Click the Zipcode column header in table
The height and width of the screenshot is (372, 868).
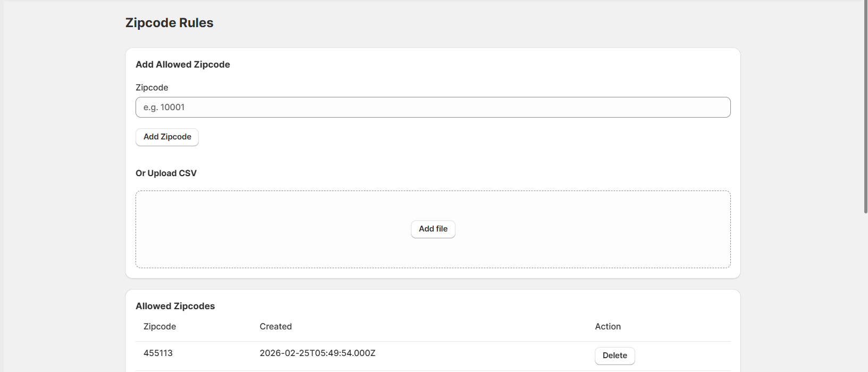click(159, 327)
